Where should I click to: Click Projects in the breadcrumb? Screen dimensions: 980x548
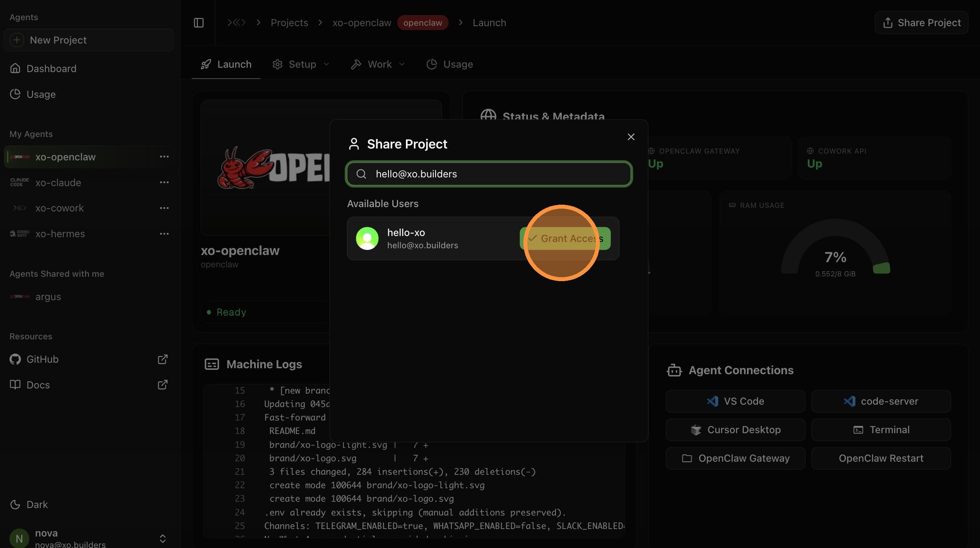289,23
